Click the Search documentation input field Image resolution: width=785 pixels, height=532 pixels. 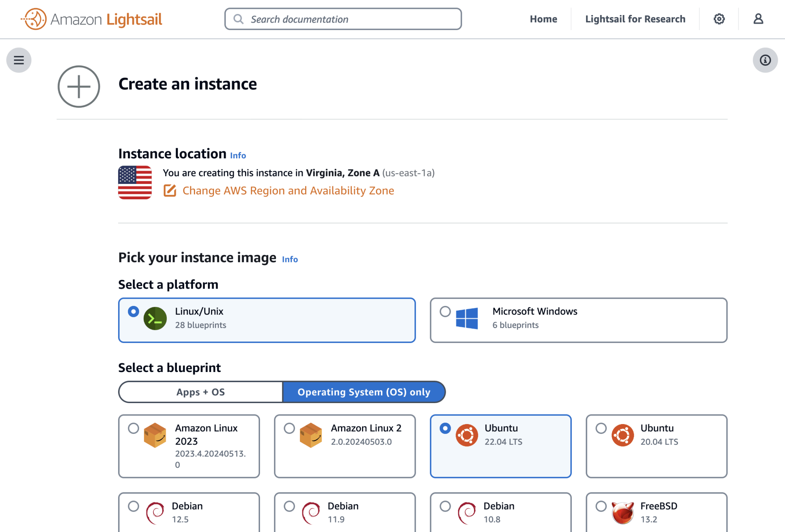coord(343,18)
